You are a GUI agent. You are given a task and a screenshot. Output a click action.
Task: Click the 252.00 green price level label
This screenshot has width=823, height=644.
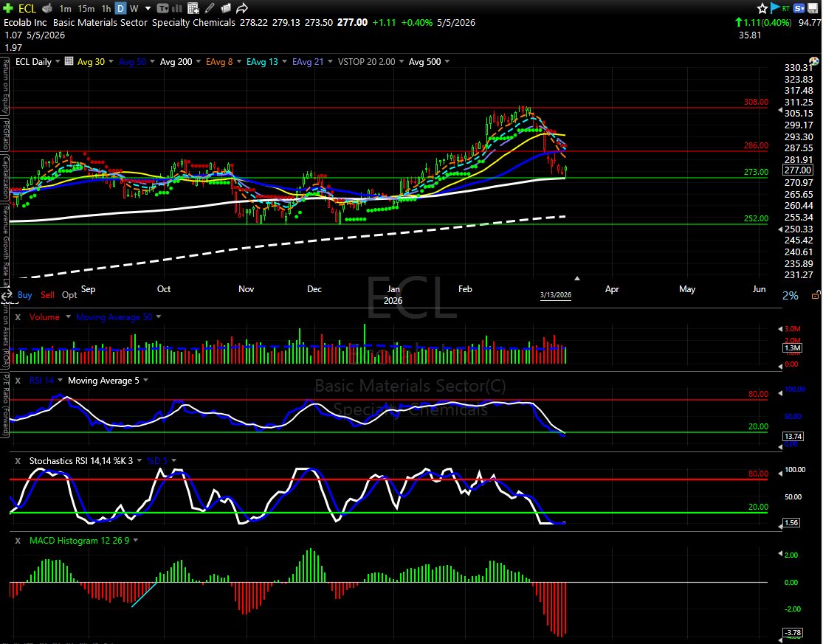(756, 218)
